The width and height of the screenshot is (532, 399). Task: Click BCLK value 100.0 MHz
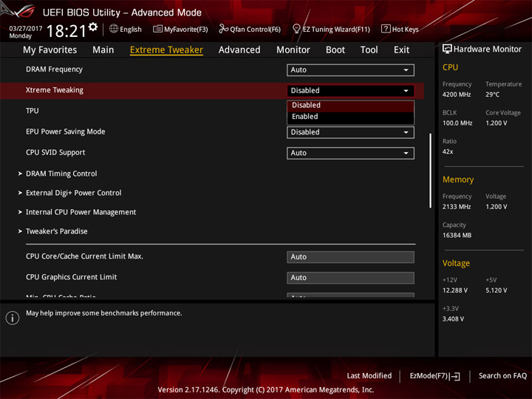pos(457,123)
